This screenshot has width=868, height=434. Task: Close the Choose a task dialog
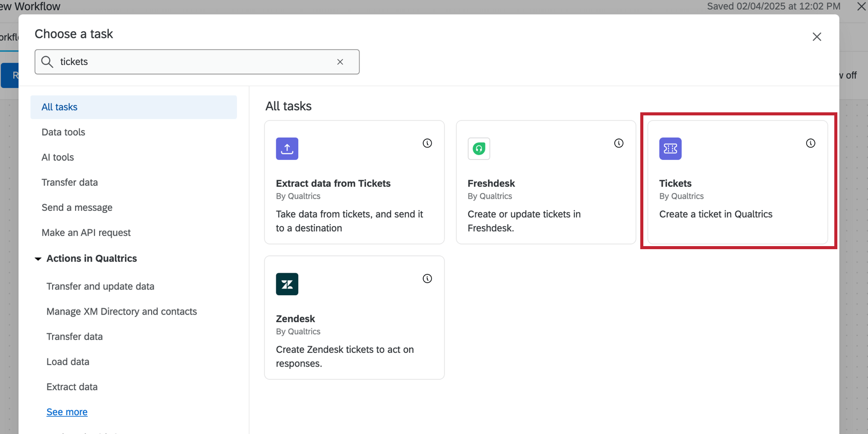tap(816, 37)
